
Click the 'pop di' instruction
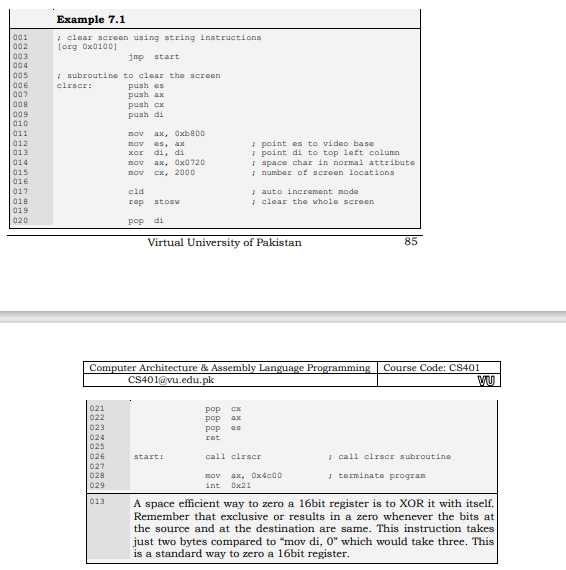146,221
